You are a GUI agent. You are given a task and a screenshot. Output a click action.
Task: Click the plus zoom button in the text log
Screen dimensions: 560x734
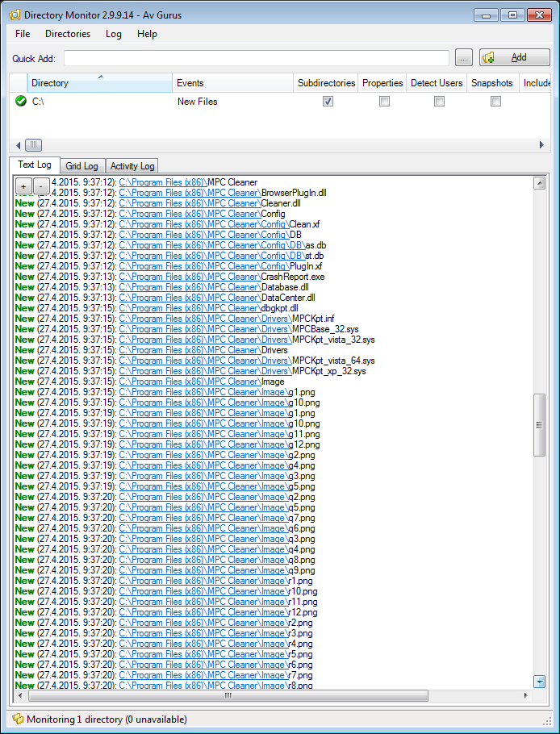point(24,186)
